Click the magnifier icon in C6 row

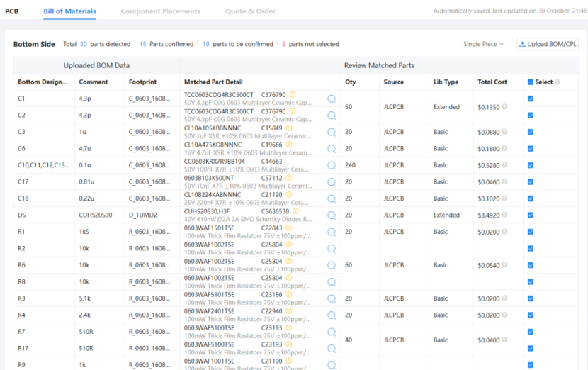pos(331,149)
